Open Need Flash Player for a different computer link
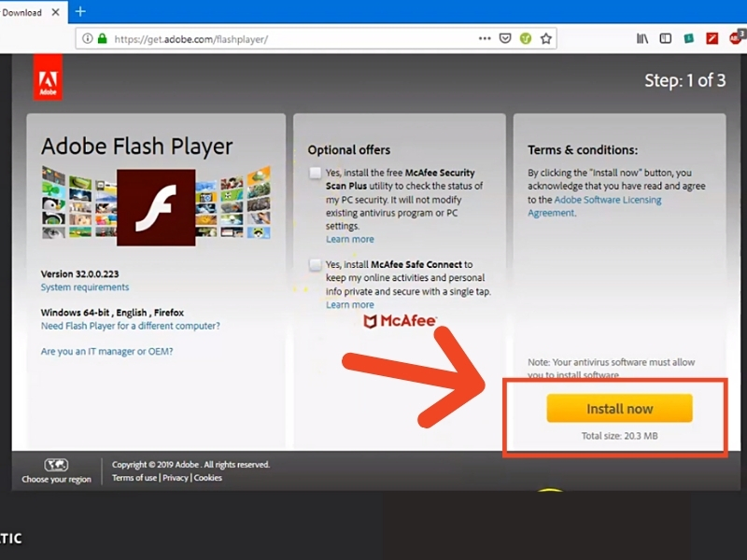The width and height of the screenshot is (747, 560). coord(131,326)
